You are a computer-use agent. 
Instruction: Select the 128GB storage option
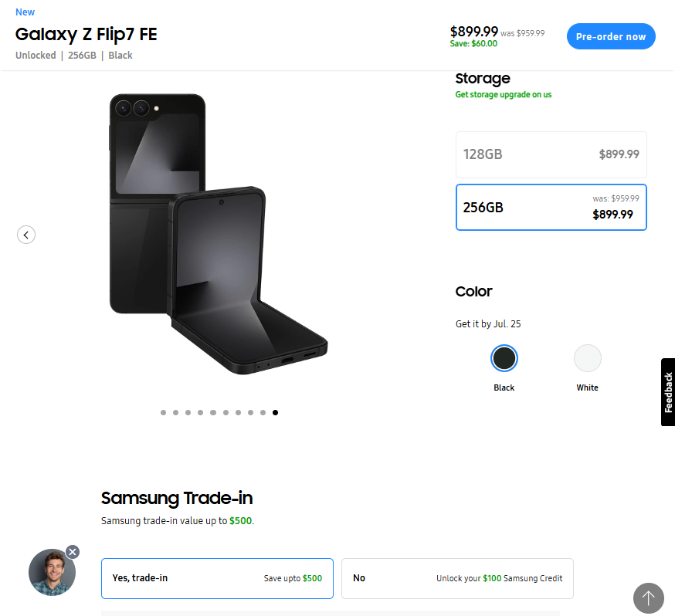551,154
